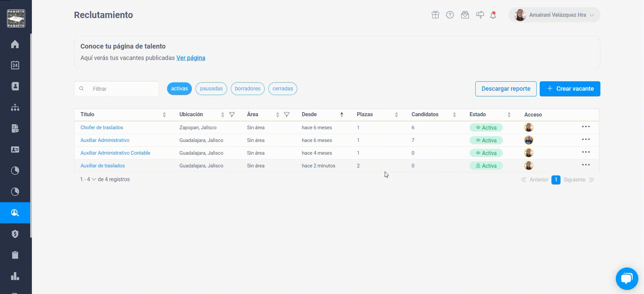Click the gift icon in header

click(x=435, y=15)
